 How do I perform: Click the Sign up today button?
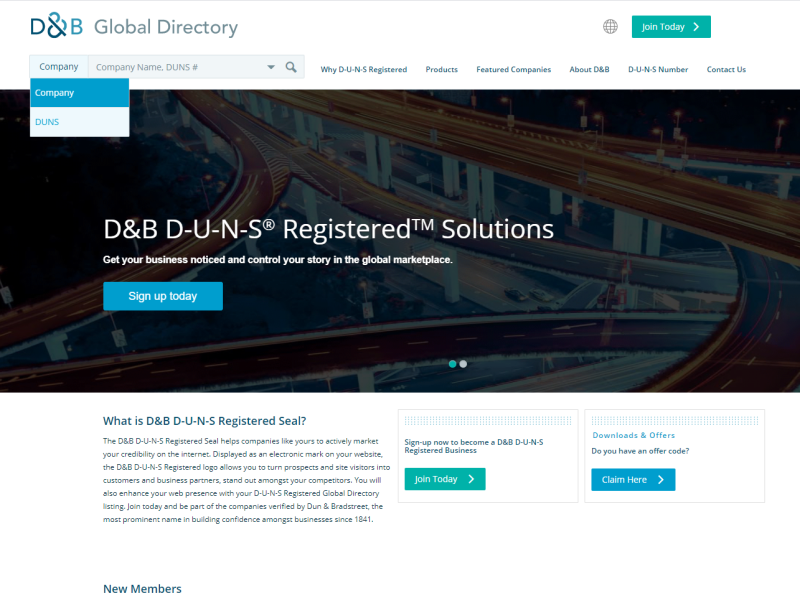(163, 296)
